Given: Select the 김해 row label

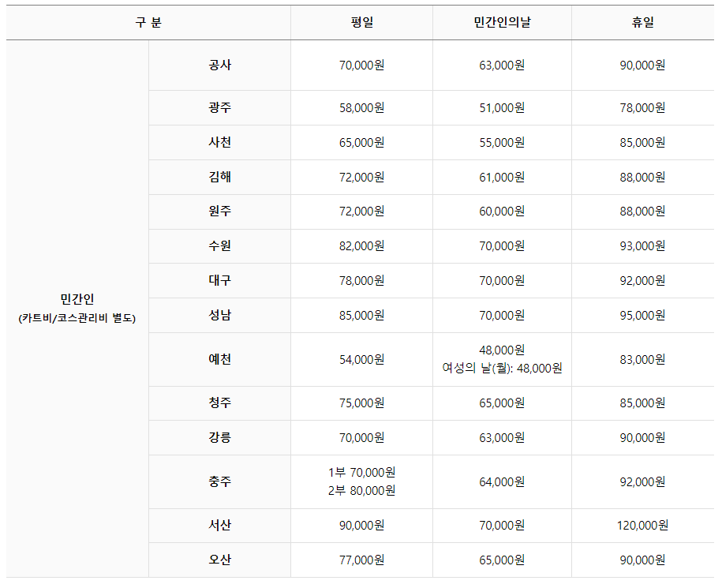Looking at the screenshot, I should point(219,177).
